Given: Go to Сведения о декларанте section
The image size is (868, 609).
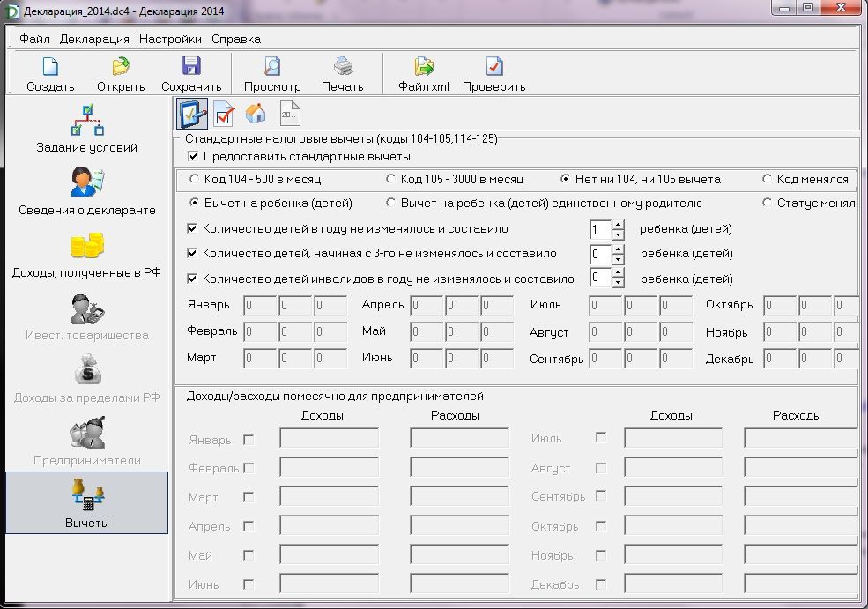Looking at the screenshot, I should pyautogui.click(x=86, y=191).
